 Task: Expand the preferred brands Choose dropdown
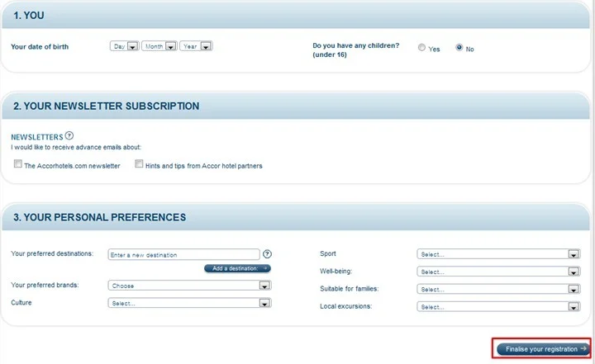pos(189,285)
